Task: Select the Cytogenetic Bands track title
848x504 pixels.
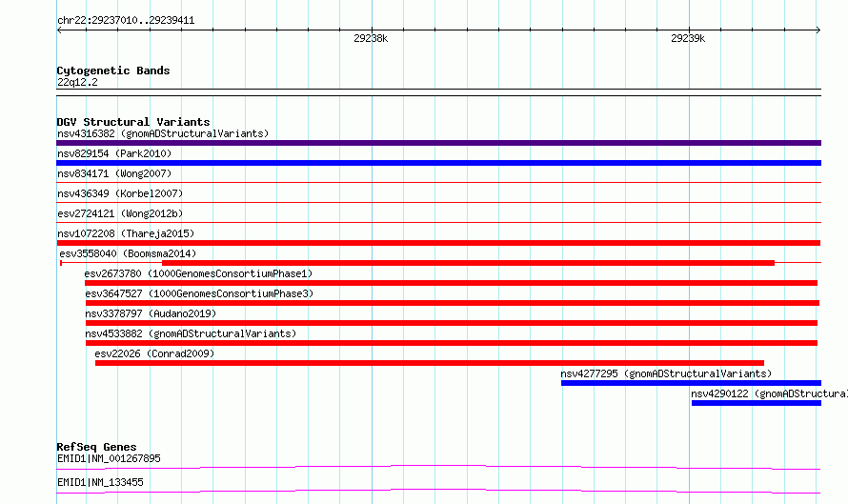Action: tap(113, 71)
